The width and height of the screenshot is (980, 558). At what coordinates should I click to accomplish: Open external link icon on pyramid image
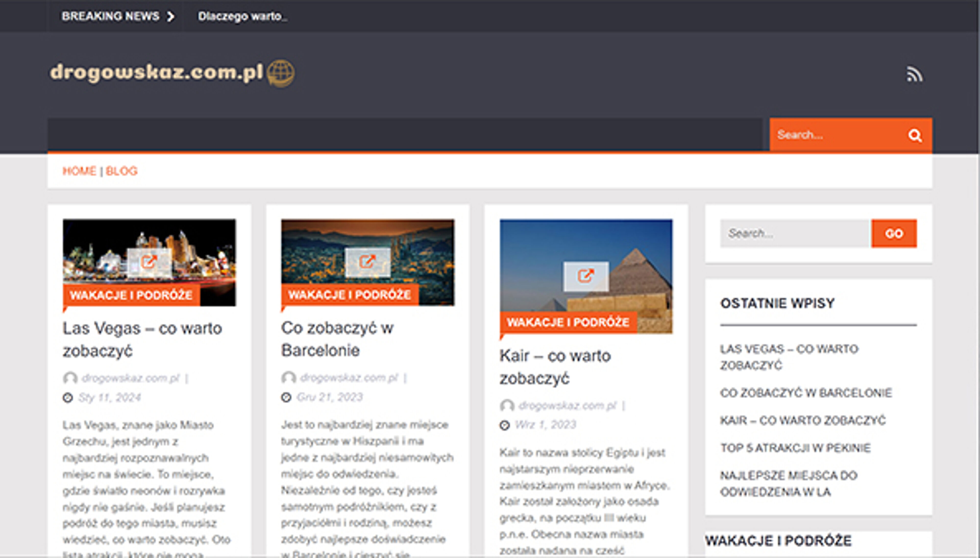coord(585,276)
